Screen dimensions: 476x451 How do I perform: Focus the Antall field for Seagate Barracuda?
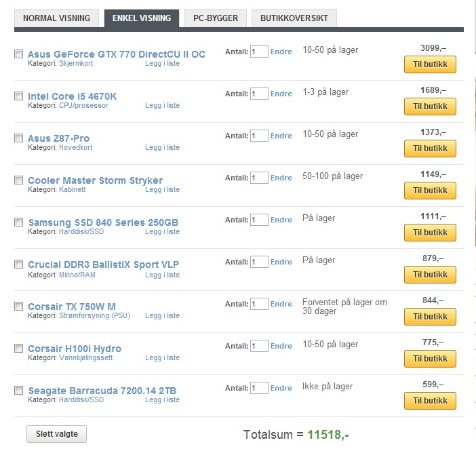(259, 388)
